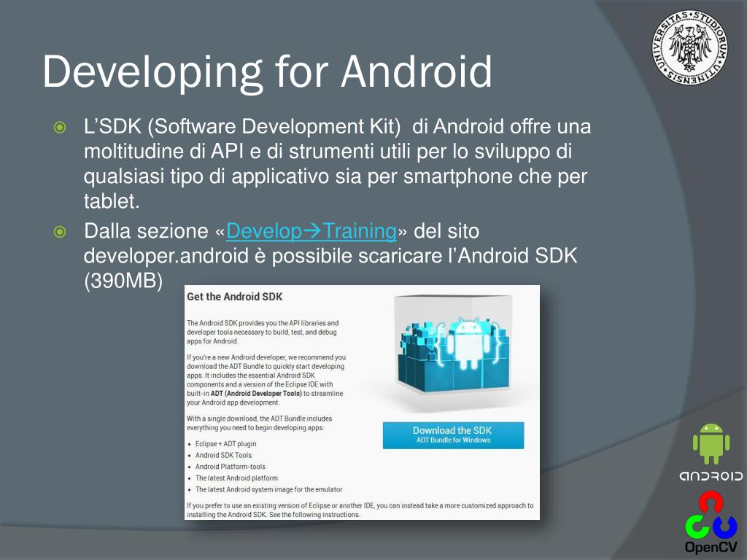Click the 'Android Platform-tools' list item
747x560 pixels.
230,467
